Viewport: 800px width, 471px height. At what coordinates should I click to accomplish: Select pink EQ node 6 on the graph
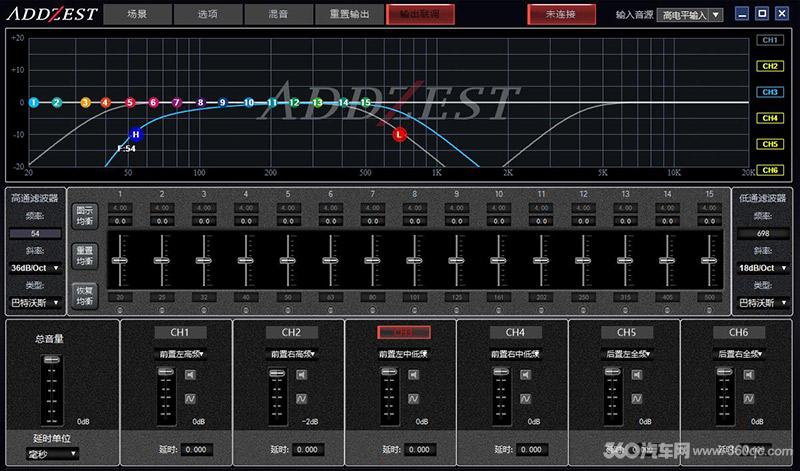(x=153, y=103)
